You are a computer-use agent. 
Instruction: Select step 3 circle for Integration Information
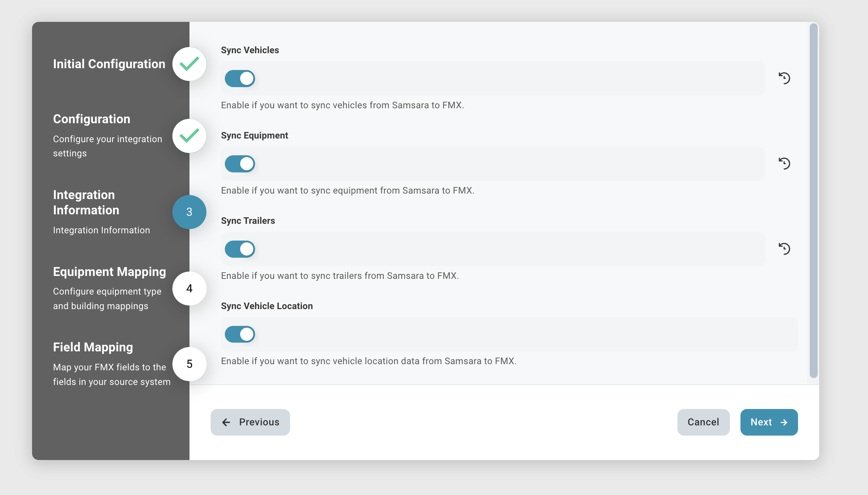point(189,212)
